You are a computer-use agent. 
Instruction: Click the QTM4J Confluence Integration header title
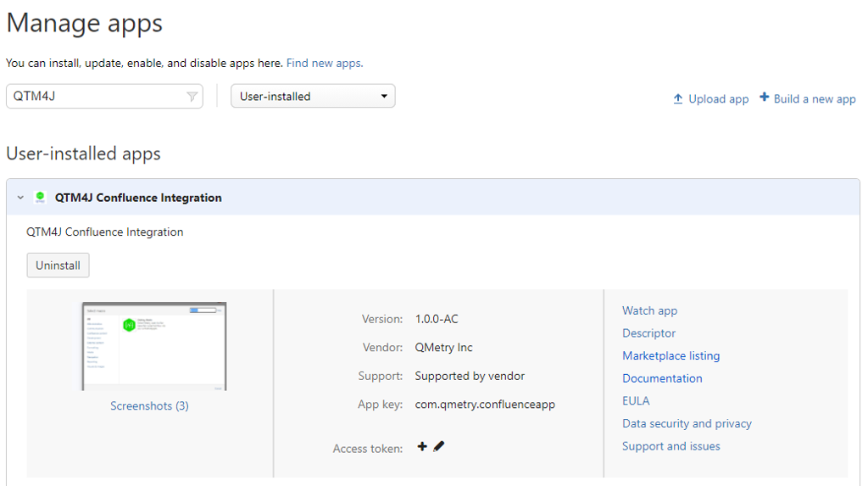tap(138, 198)
